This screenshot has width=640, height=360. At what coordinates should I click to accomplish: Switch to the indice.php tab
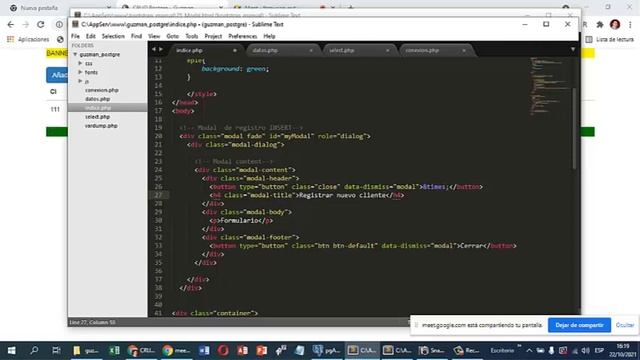pyautogui.click(x=189, y=50)
